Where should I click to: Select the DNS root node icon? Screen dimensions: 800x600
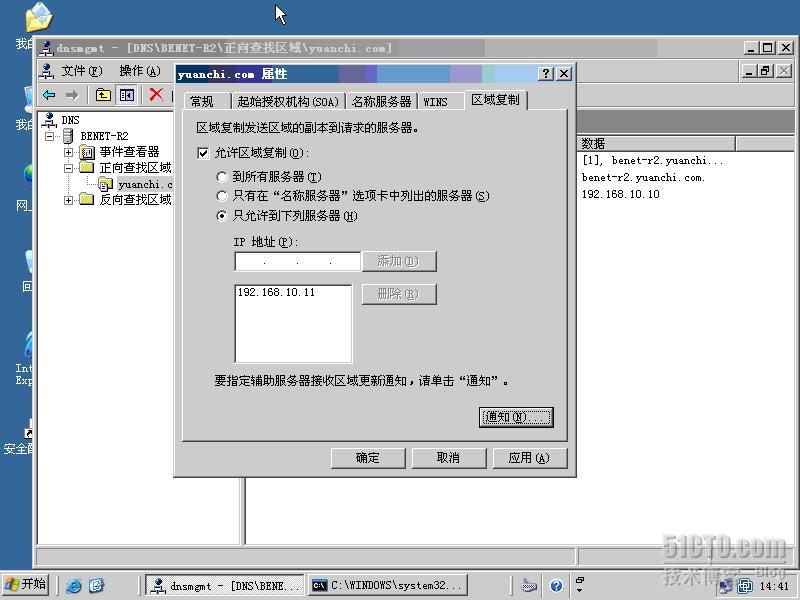49,120
